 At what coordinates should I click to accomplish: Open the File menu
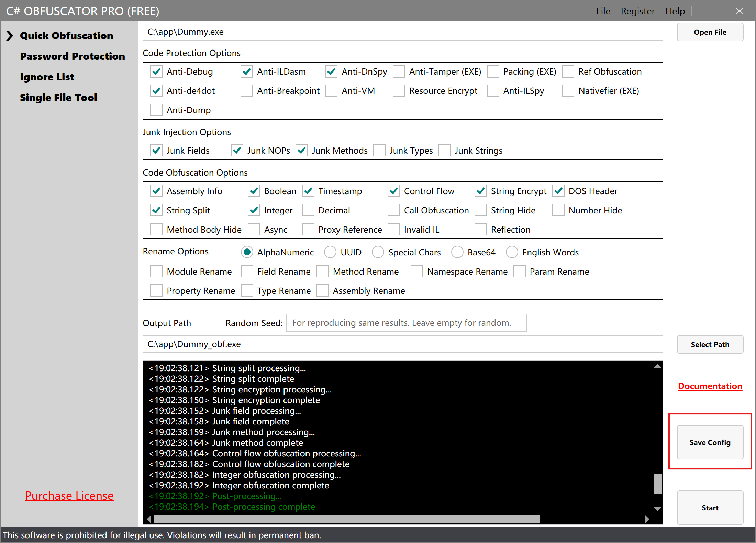(x=603, y=11)
